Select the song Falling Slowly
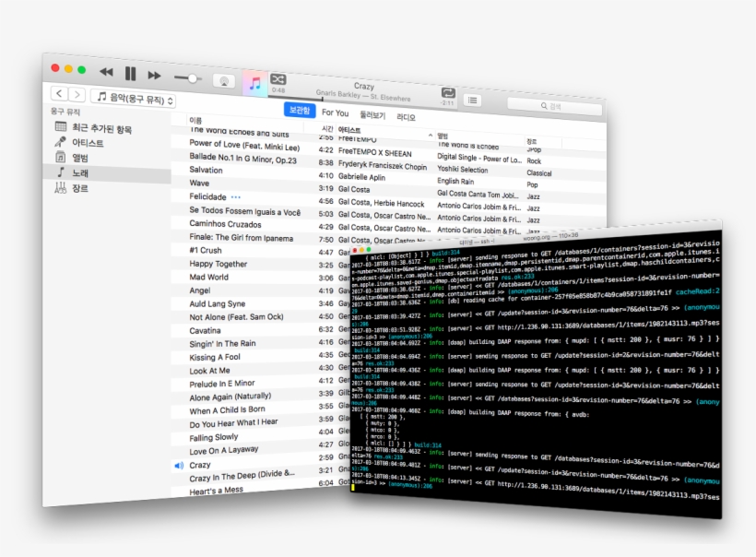 click(214, 437)
